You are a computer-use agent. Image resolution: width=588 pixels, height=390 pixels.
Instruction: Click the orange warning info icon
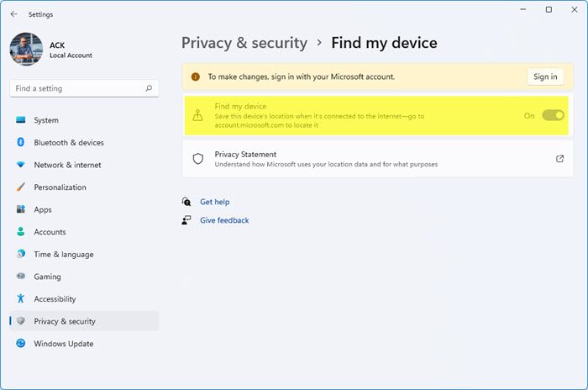coord(196,76)
